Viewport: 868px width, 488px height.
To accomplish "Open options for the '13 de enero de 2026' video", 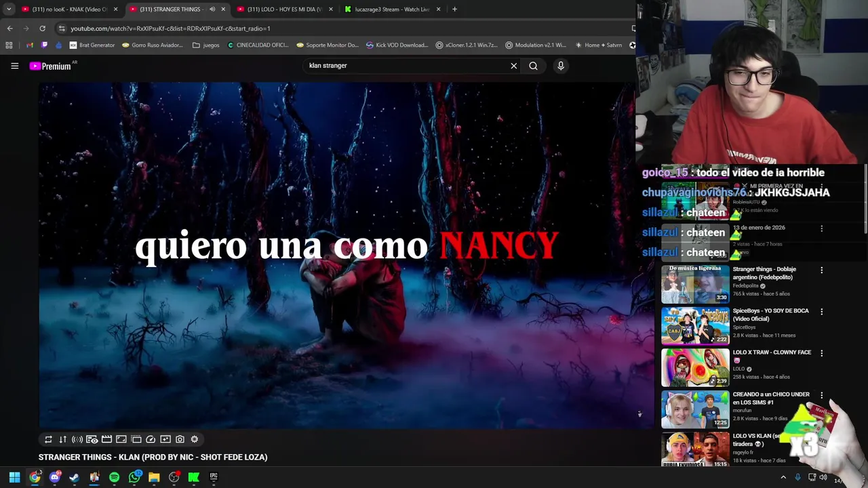I will pyautogui.click(x=821, y=228).
